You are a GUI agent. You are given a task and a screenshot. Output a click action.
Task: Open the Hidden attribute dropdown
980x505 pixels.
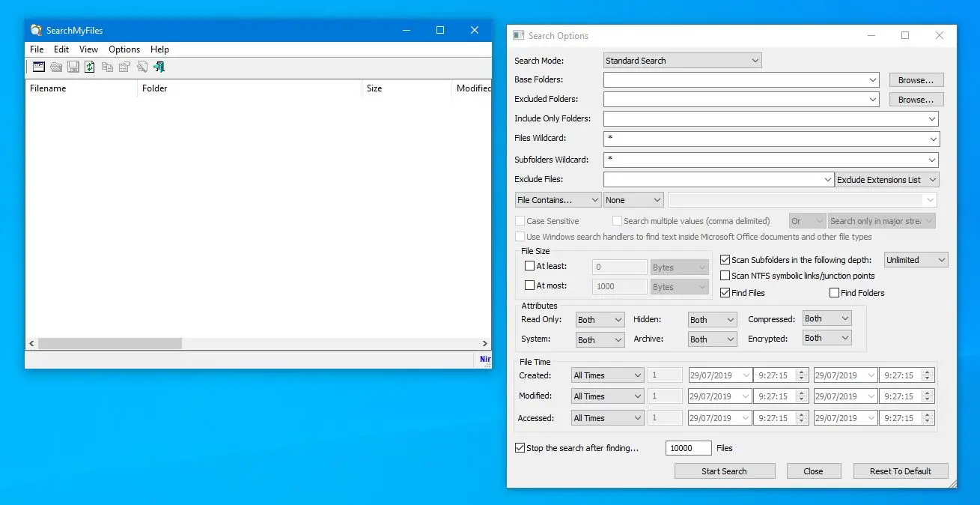(x=712, y=320)
